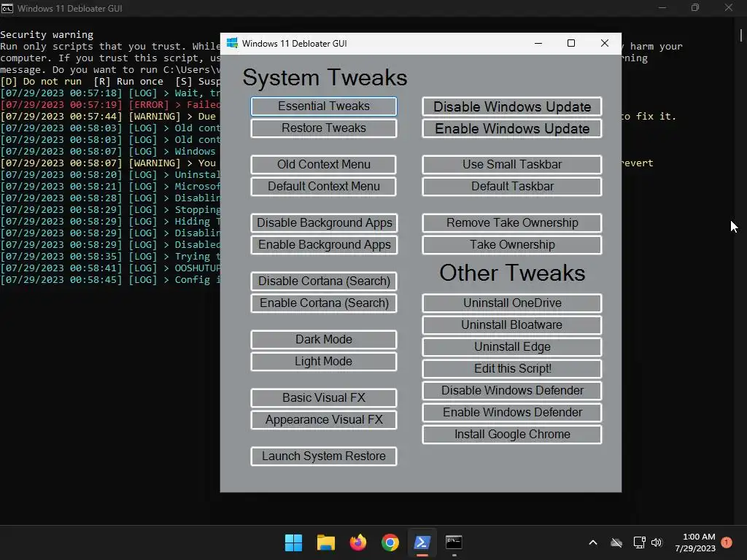Maximize the Debloater GUI dialog
Screen dimensions: 747x560
click(571, 43)
